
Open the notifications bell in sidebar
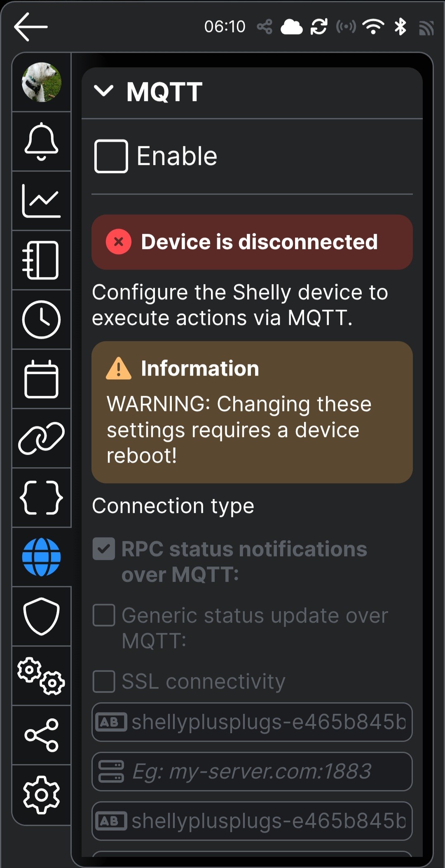point(41,141)
